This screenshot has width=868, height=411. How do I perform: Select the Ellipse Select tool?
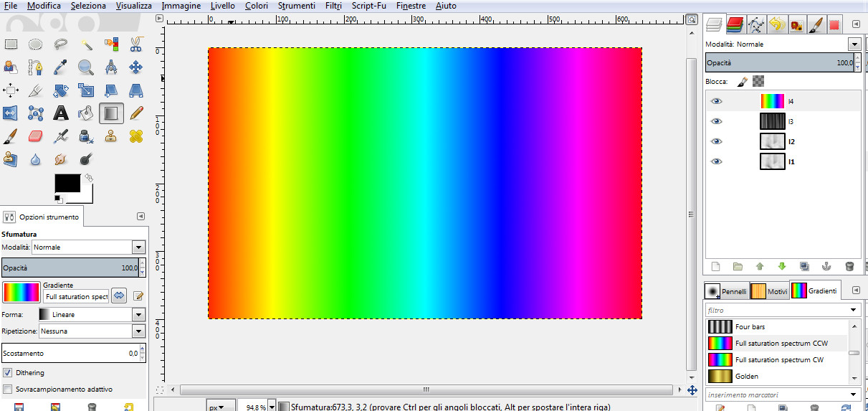36,44
